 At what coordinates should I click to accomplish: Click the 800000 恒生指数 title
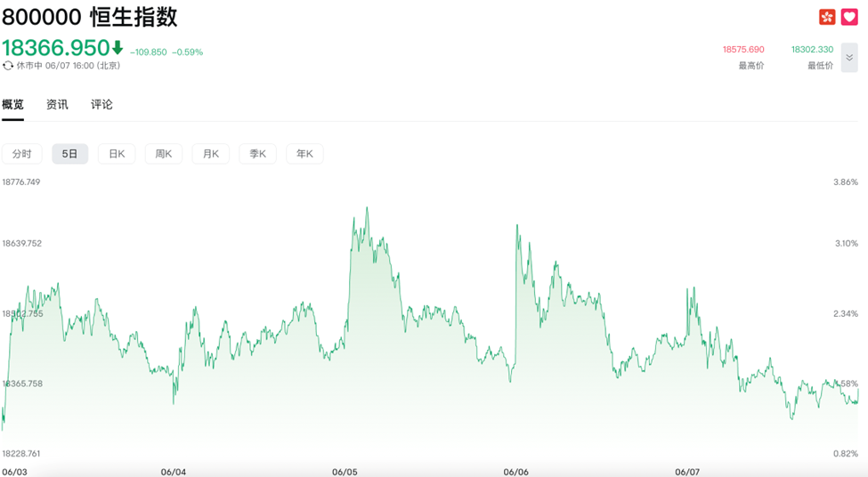[90, 17]
